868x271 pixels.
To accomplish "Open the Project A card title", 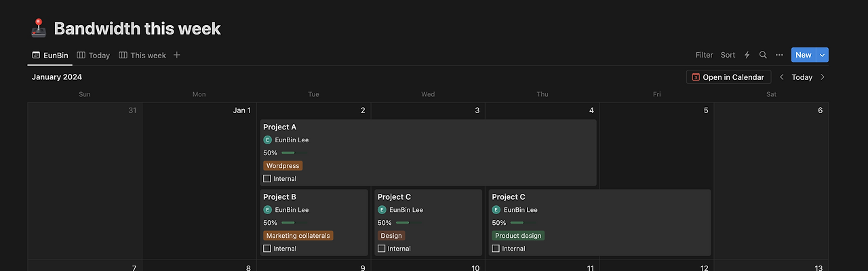I will (280, 127).
